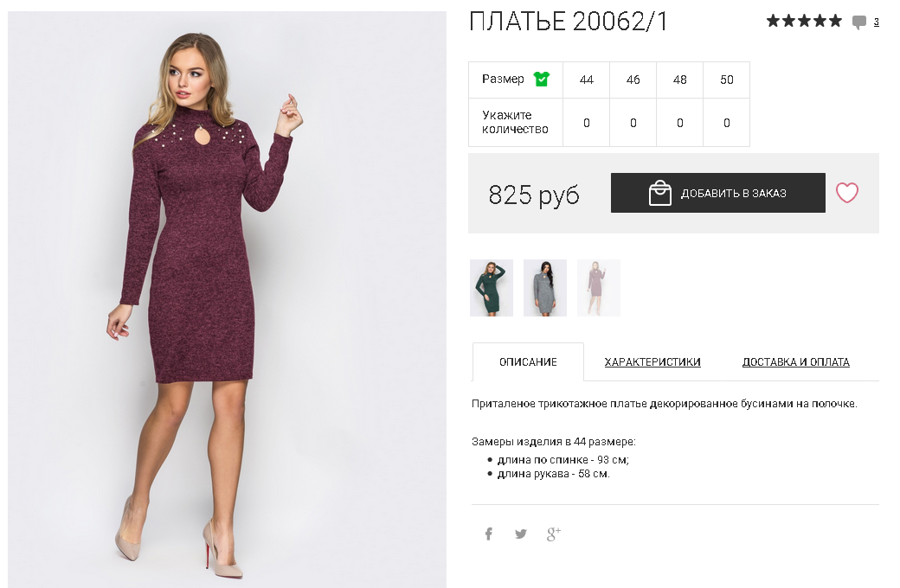This screenshot has width=900, height=588.
Task: Click the five-star rating
Action: [804, 22]
